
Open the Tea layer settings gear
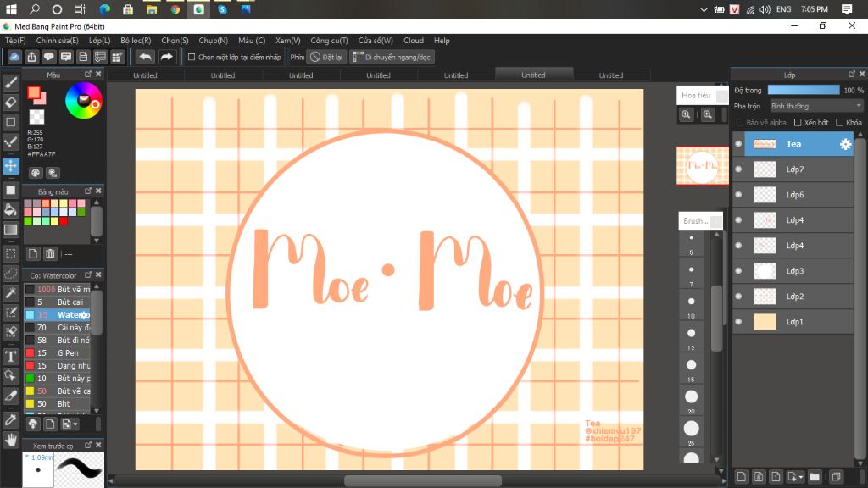pos(845,144)
